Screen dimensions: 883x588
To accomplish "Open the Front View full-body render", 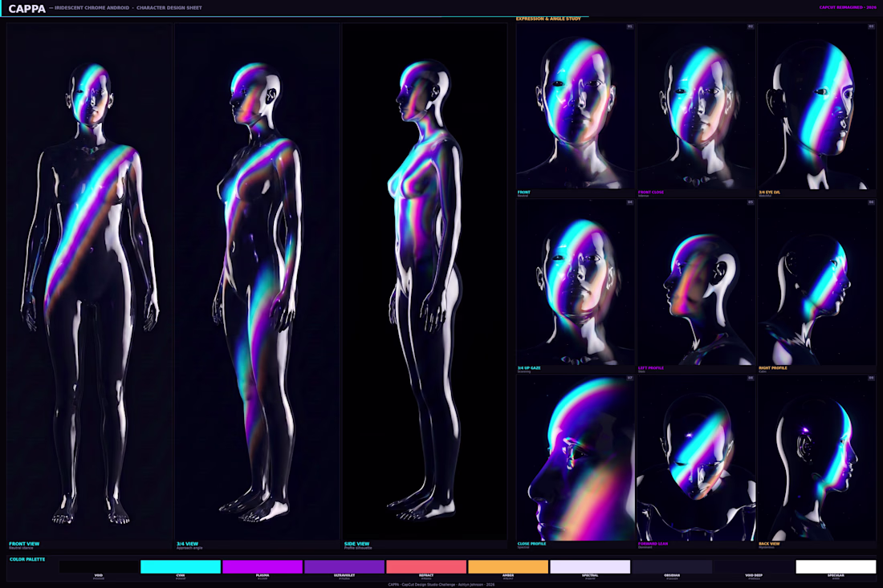I will coord(89,282).
